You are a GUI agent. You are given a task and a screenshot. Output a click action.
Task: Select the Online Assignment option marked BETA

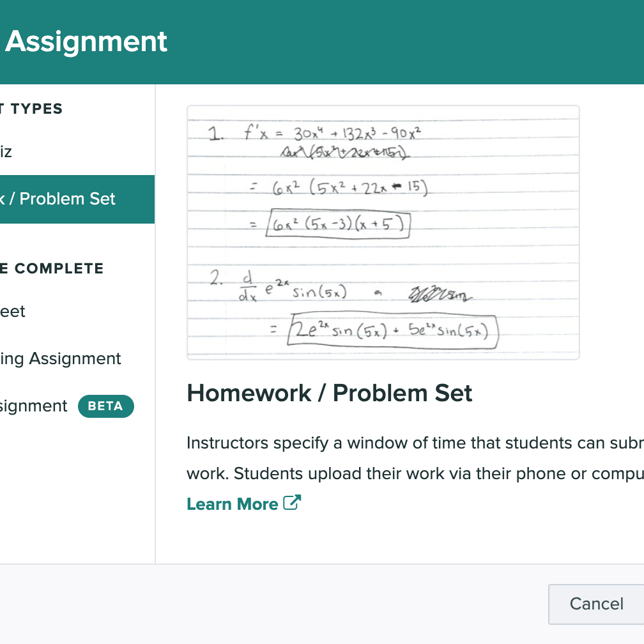(34, 406)
